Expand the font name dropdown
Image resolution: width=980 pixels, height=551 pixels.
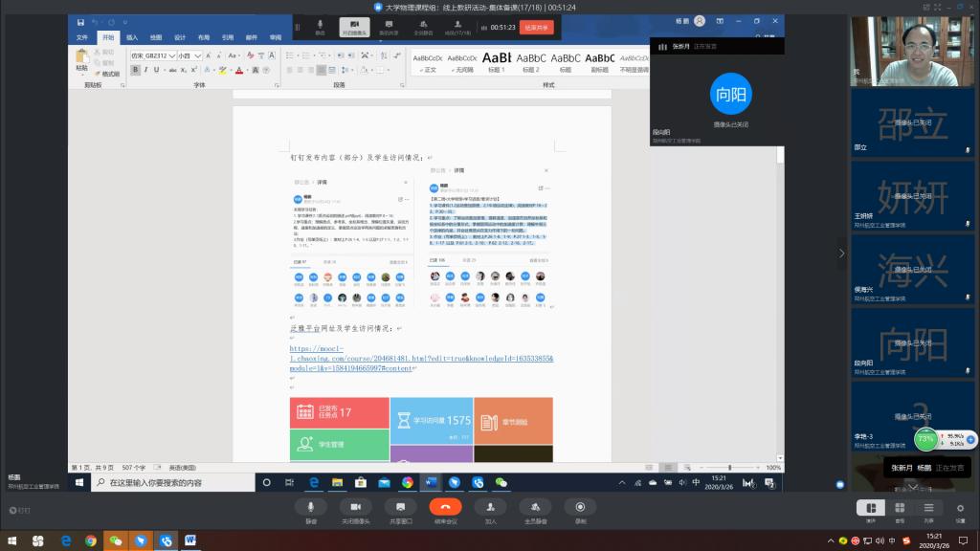(172, 56)
